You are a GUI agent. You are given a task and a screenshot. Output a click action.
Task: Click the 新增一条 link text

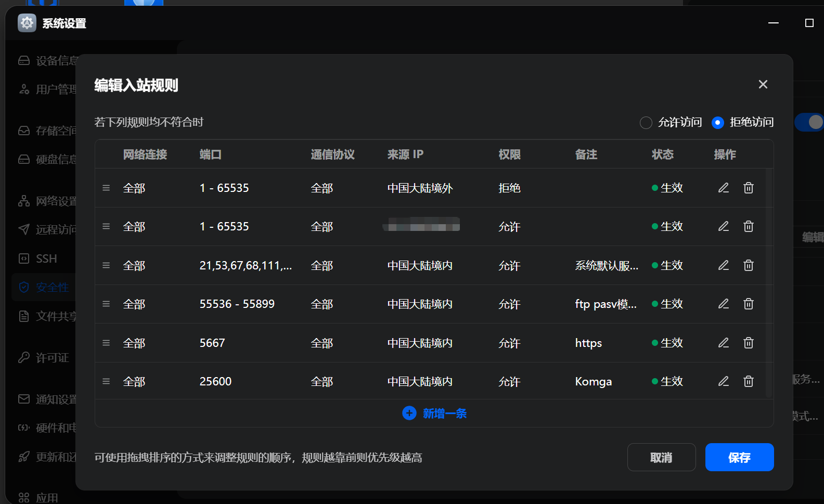[x=445, y=413]
